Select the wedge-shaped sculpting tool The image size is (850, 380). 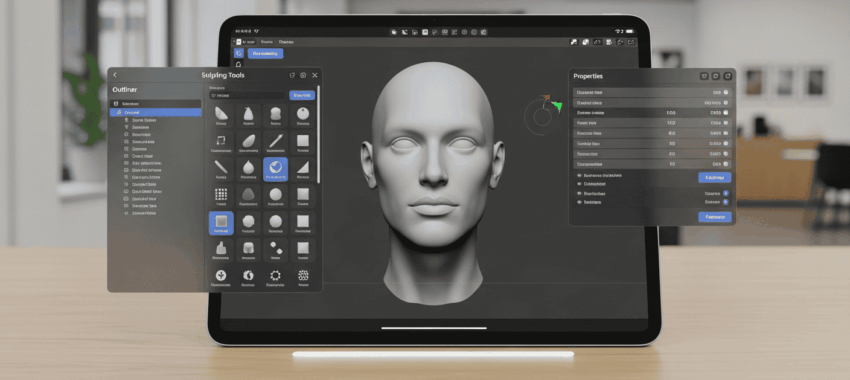pos(221,116)
